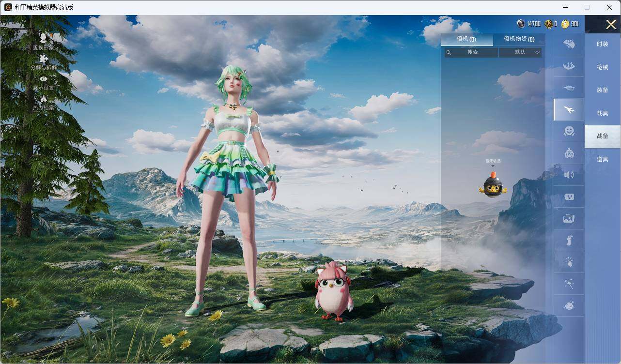Open the roast chicken category icon
The width and height of the screenshot is (621, 364).
(x=569, y=306)
